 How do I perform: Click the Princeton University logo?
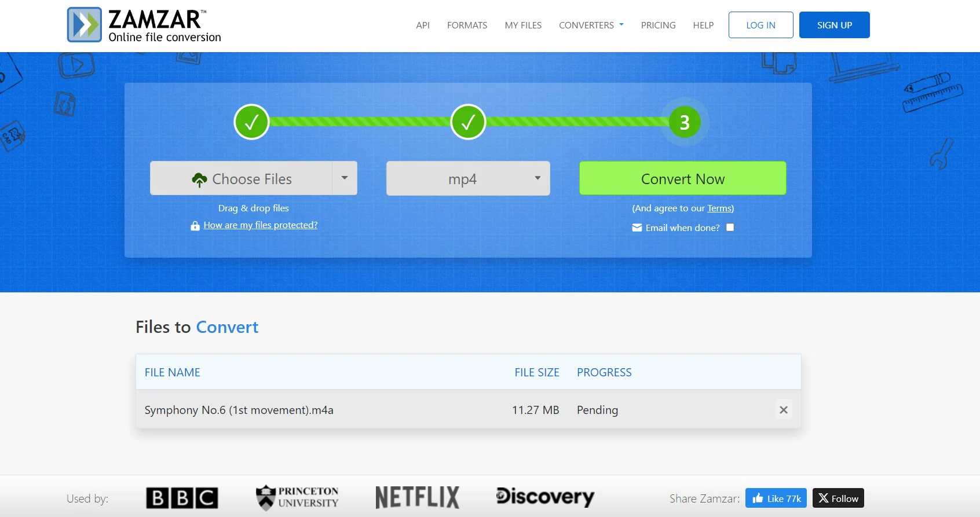297,498
